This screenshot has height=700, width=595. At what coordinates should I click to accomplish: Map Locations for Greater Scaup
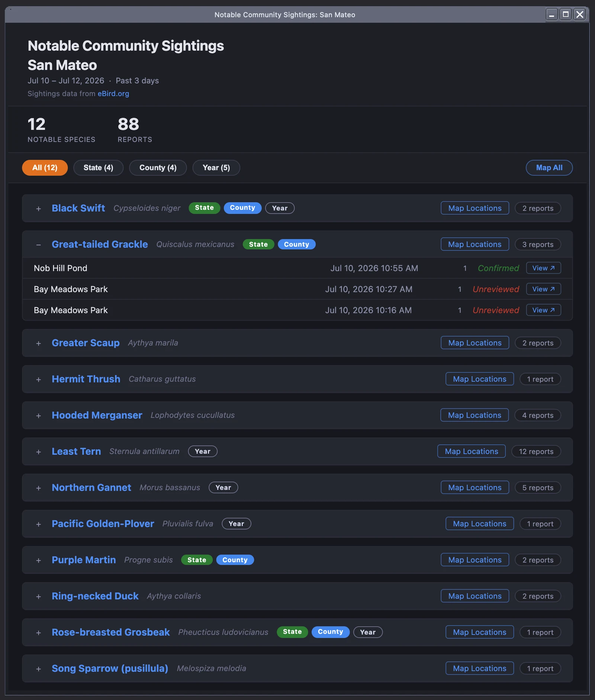[475, 343]
